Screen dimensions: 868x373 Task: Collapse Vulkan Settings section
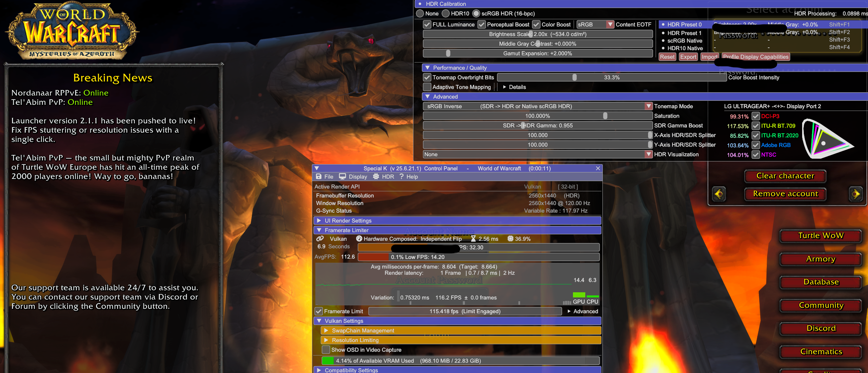(x=319, y=321)
